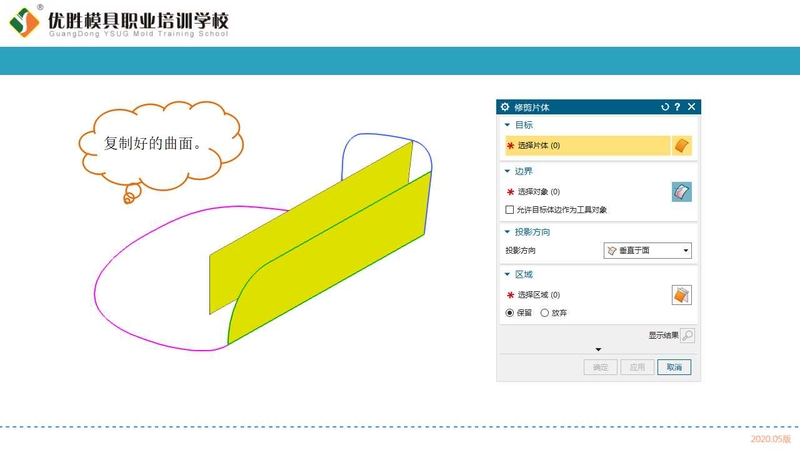This screenshot has width=800, height=450.
Task: Click the 取消 cancel button
Action: click(674, 367)
